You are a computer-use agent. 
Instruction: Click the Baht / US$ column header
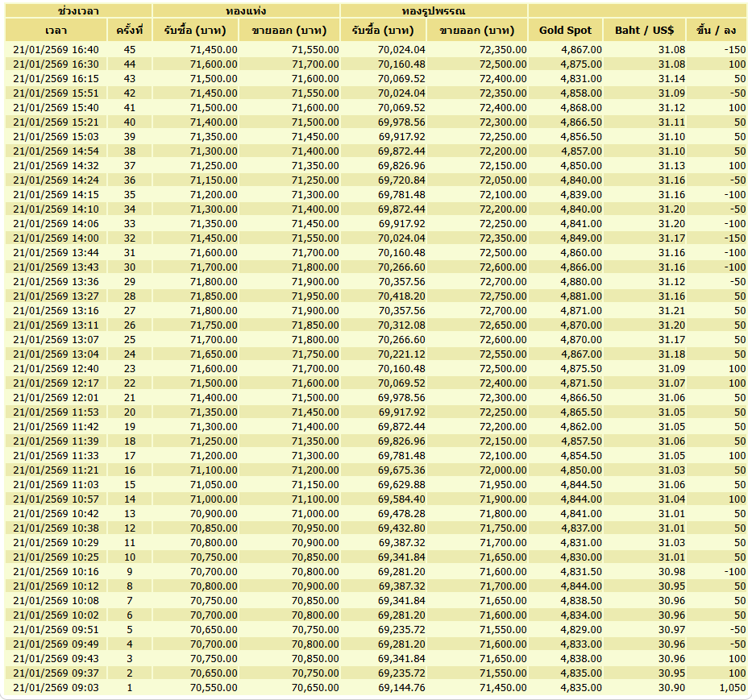[x=645, y=30]
